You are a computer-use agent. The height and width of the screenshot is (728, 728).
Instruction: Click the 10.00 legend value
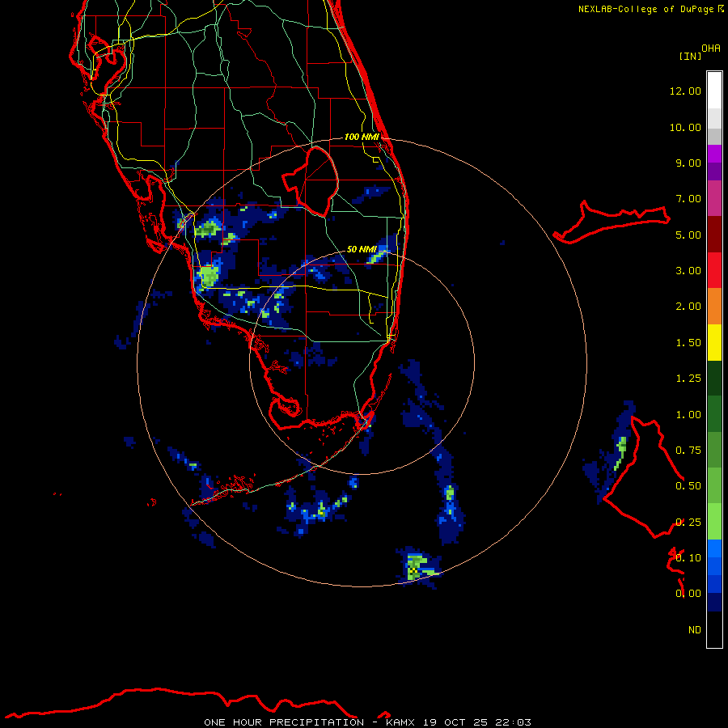pyautogui.click(x=685, y=127)
